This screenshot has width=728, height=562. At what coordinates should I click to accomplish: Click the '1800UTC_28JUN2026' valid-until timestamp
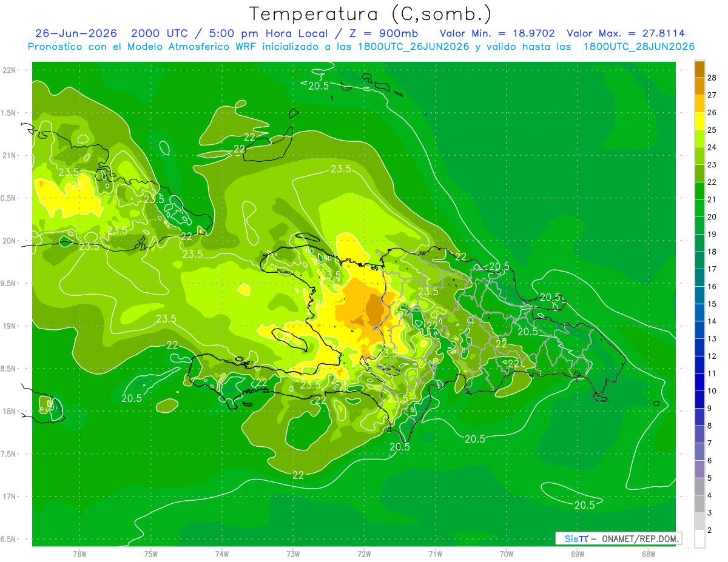639,47
